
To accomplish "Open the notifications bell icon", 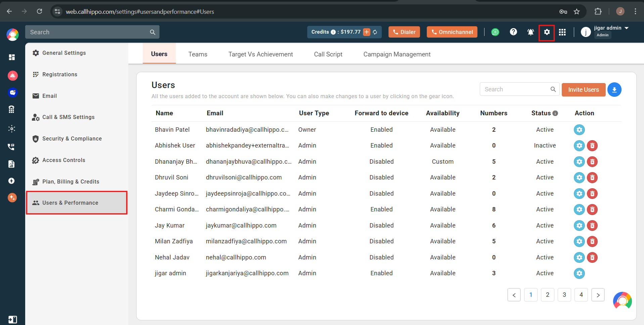I will pos(531,32).
